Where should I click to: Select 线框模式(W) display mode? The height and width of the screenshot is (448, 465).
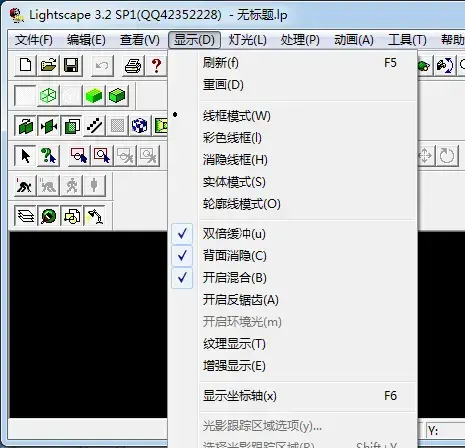pyautogui.click(x=293, y=116)
